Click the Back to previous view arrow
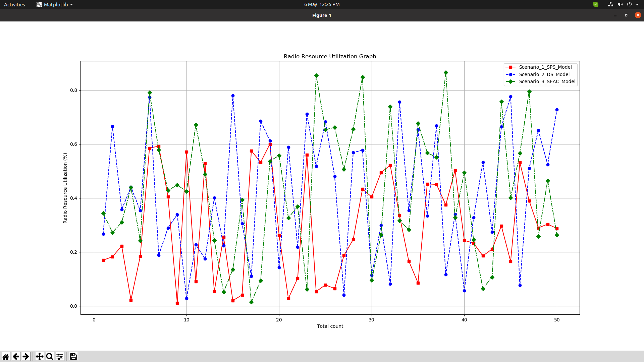The height and width of the screenshot is (362, 644). 16,357
